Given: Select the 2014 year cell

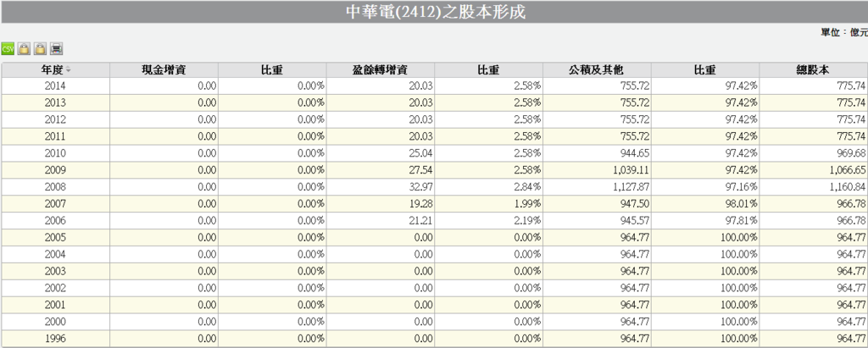Looking at the screenshot, I should [55, 86].
